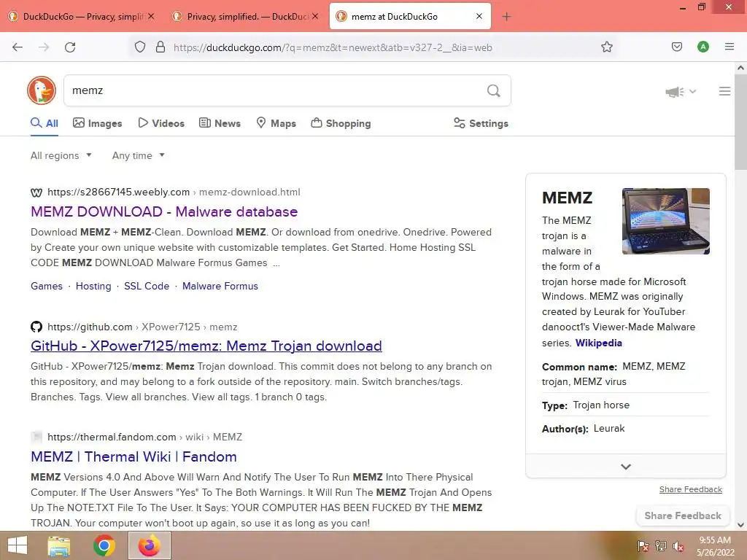Switch to News results
This screenshot has height=560, width=747.
click(220, 123)
